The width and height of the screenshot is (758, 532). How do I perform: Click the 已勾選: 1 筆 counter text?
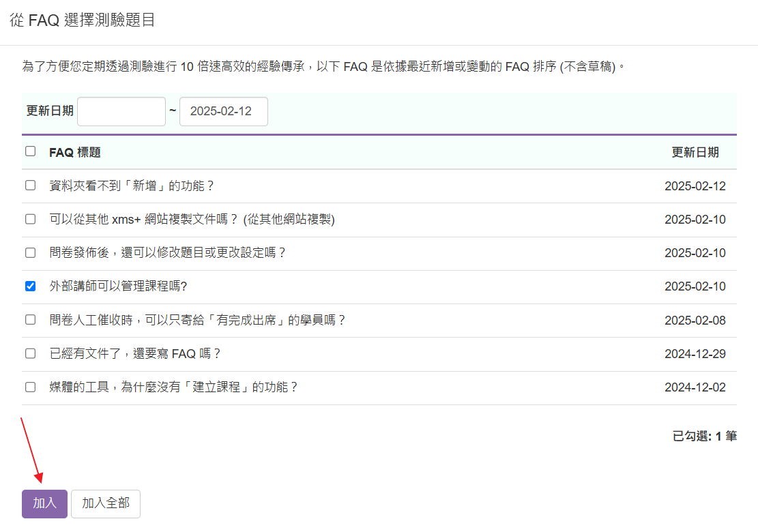pos(704,437)
